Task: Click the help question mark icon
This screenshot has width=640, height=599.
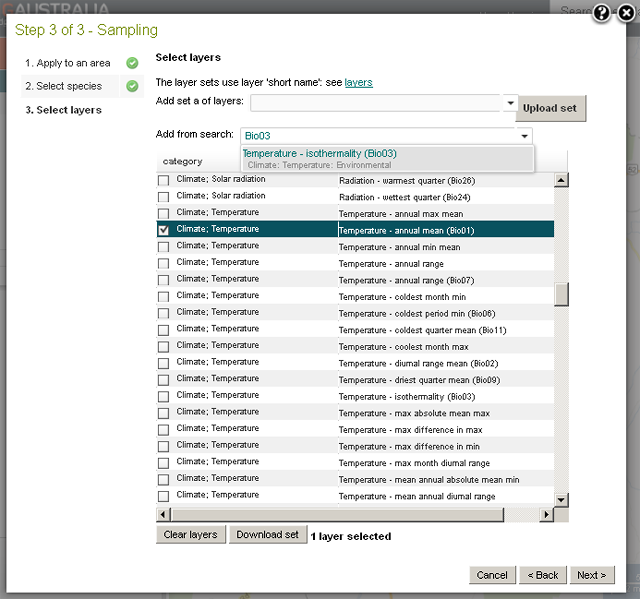Action: click(601, 13)
